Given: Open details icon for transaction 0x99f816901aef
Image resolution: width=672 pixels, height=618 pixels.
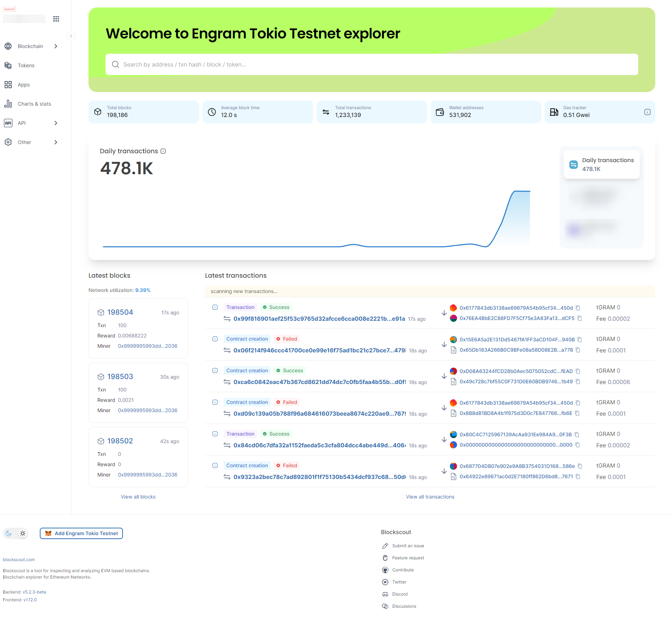Looking at the screenshot, I should pos(215,307).
